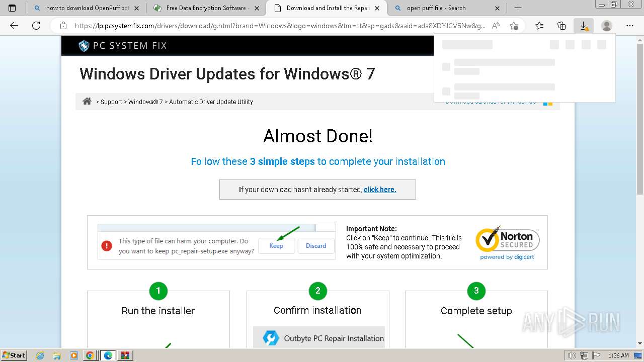Toggle the Downloads flyout button
The width and height of the screenshot is (644, 362).
pos(584,26)
